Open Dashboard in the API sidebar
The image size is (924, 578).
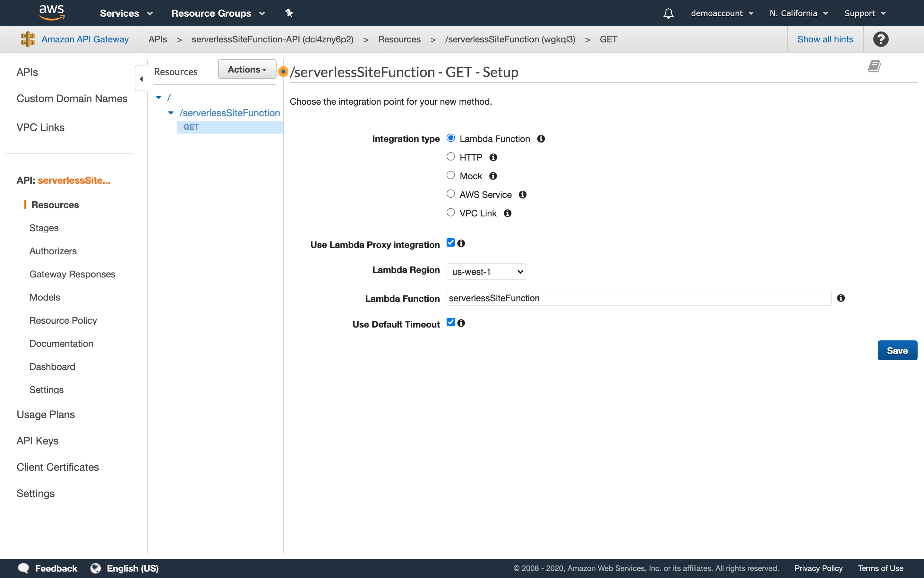52,367
